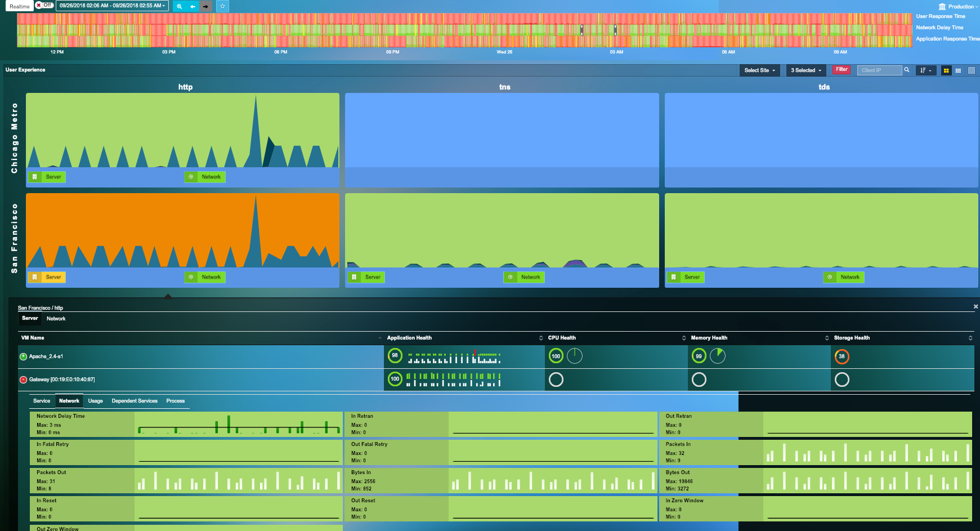This screenshot has height=531, width=980.
Task: Toggle the yellow tile view mode
Action: [x=946, y=70]
